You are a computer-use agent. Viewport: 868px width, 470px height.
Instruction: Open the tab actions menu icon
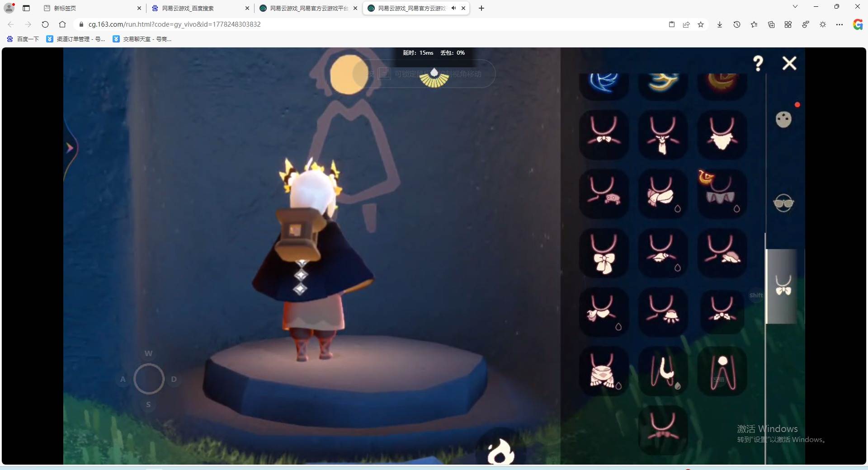(26, 8)
